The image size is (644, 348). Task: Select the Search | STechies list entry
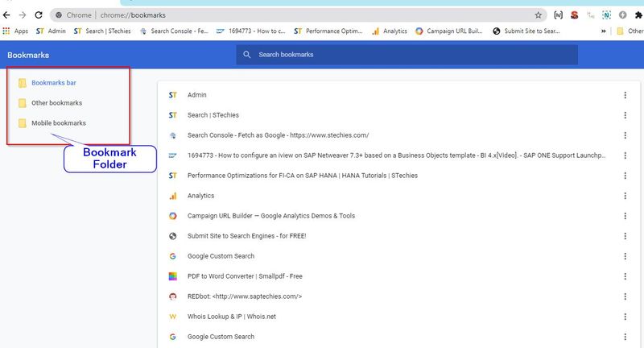(x=398, y=115)
